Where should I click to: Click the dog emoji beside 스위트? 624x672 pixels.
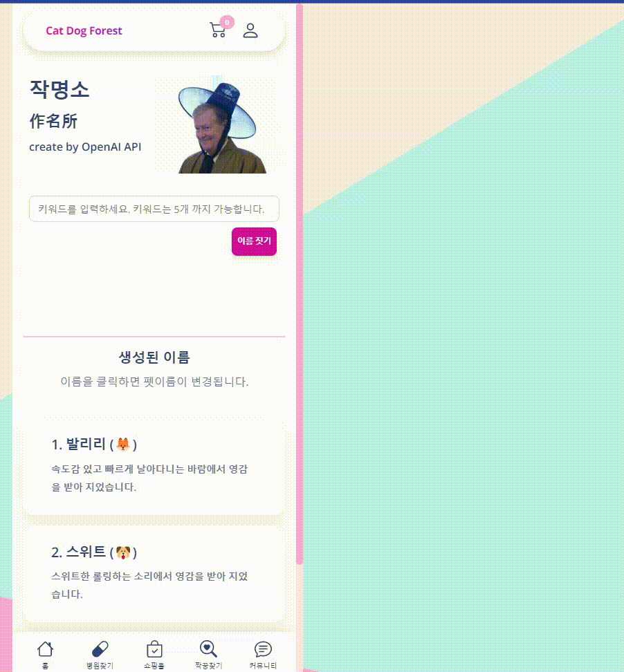[x=123, y=552]
